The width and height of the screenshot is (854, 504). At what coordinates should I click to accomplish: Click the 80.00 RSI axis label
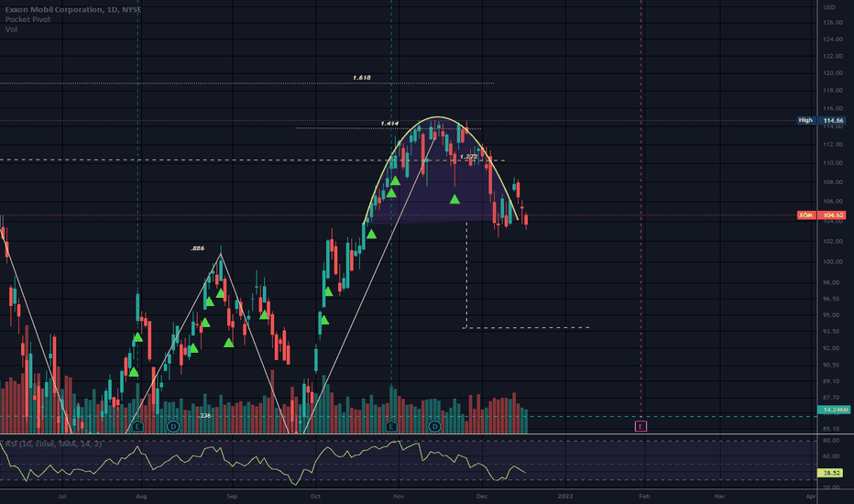831,440
